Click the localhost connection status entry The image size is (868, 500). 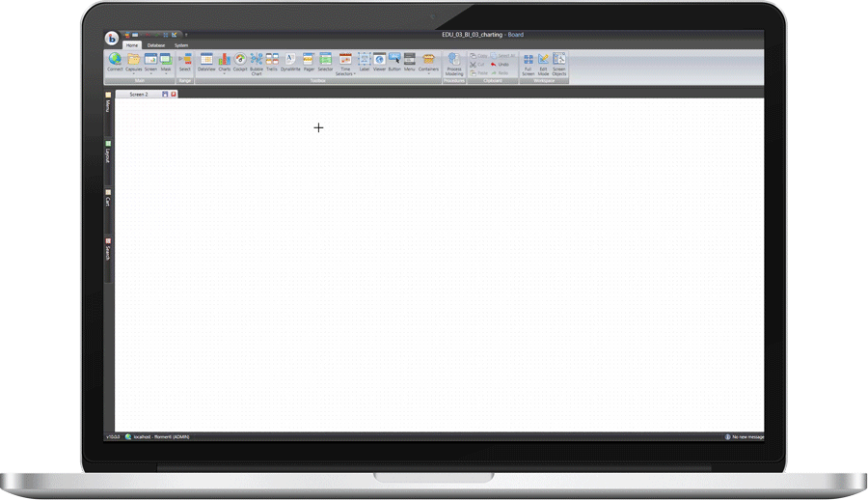(x=158, y=437)
